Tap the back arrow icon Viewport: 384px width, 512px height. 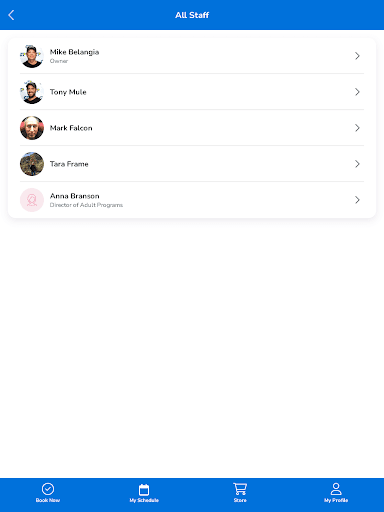tap(11, 15)
